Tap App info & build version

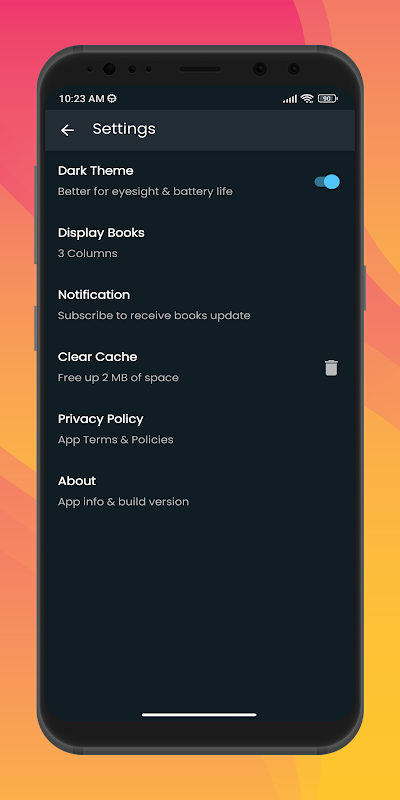coord(123,502)
